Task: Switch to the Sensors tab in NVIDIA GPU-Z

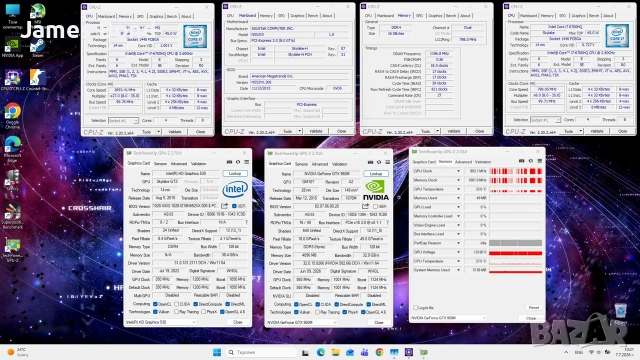Action: (x=301, y=164)
